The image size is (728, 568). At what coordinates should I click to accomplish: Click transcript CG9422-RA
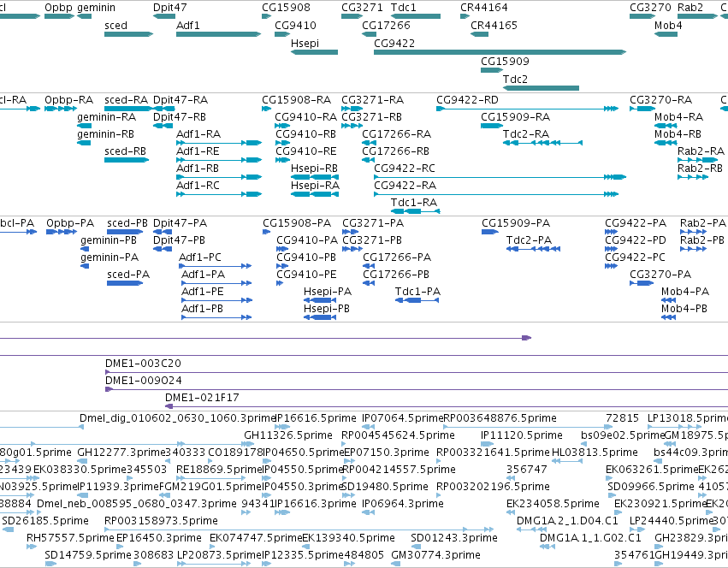coord(496,194)
